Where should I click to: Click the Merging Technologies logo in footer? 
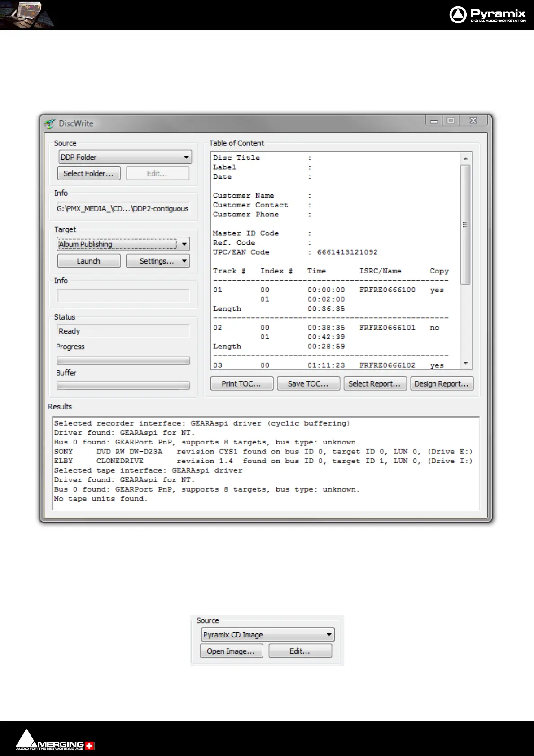(x=55, y=740)
